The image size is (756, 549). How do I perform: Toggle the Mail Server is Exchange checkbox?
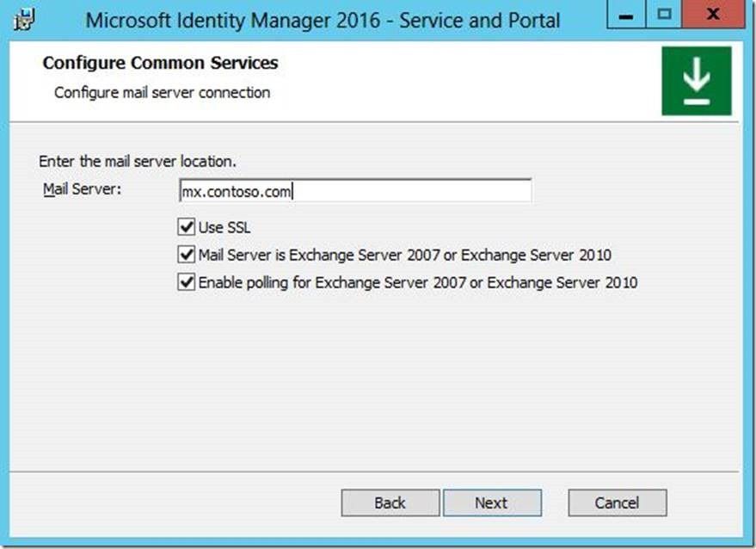point(186,255)
